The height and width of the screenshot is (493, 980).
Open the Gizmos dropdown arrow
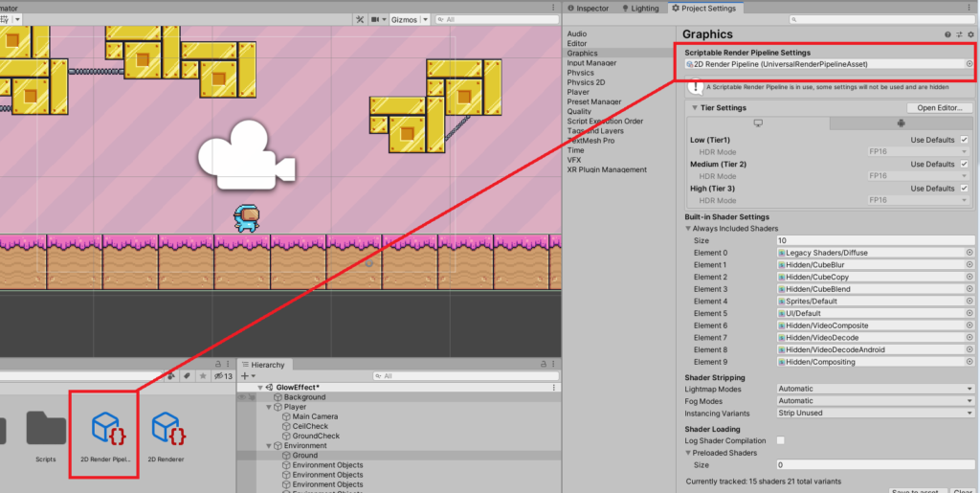(426, 20)
